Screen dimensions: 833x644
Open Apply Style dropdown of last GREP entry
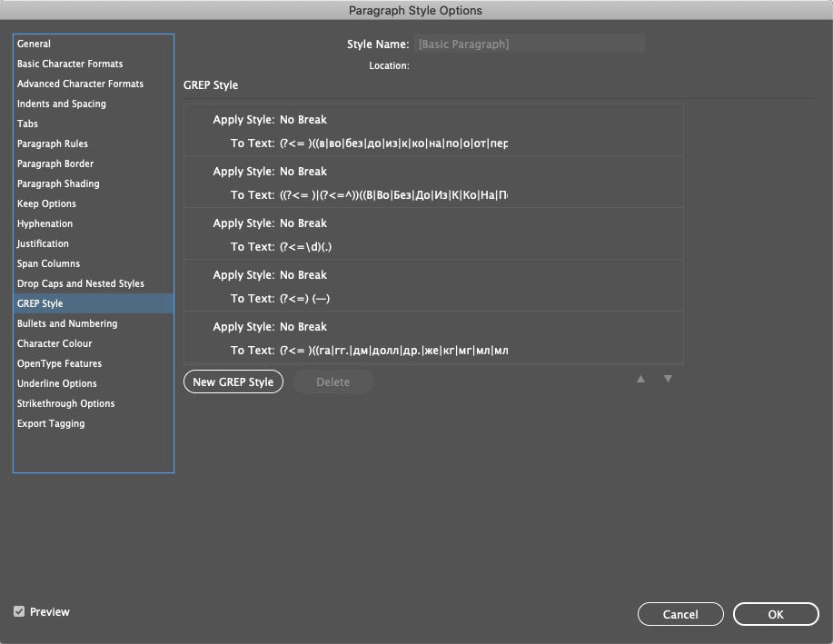303,327
